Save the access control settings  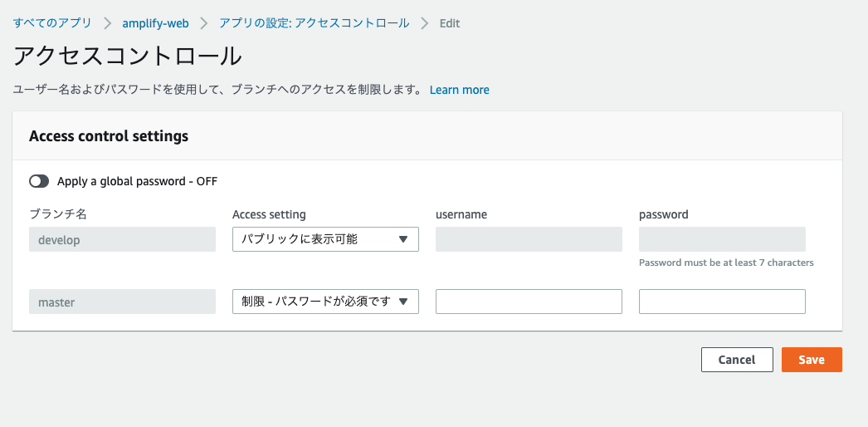(812, 360)
